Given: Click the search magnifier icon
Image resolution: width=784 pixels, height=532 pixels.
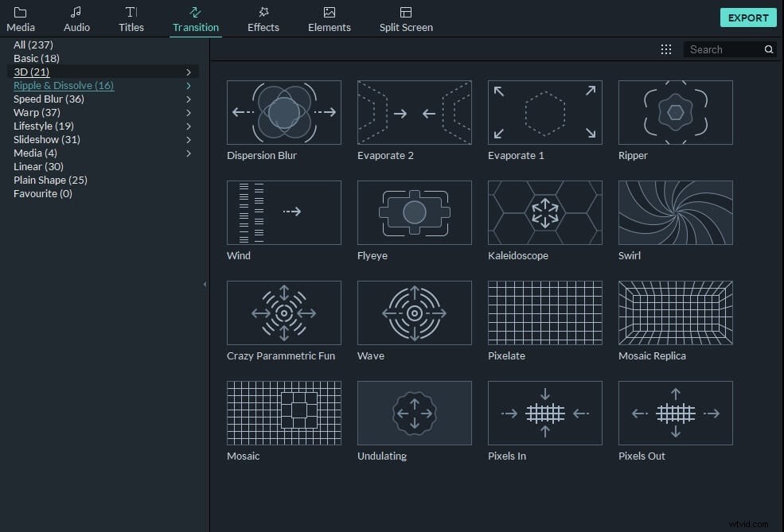Looking at the screenshot, I should [x=768, y=49].
